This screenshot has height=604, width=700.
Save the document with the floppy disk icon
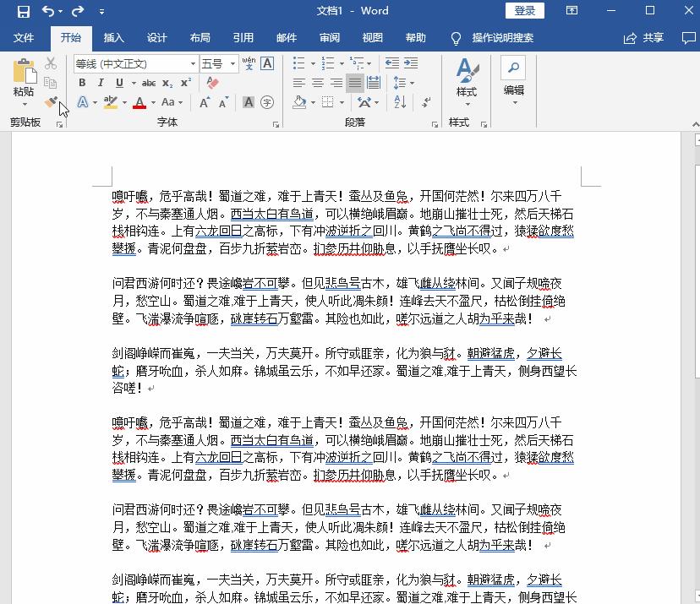coord(23,11)
